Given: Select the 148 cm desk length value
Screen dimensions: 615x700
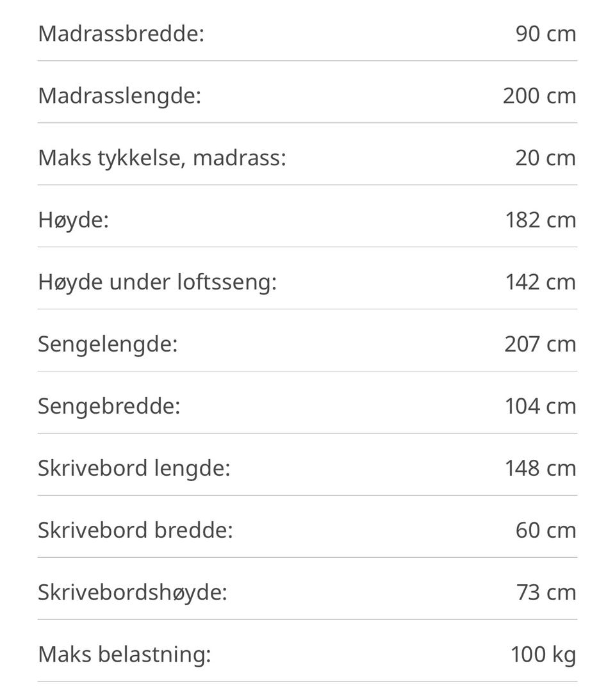Looking at the screenshot, I should tap(541, 468).
